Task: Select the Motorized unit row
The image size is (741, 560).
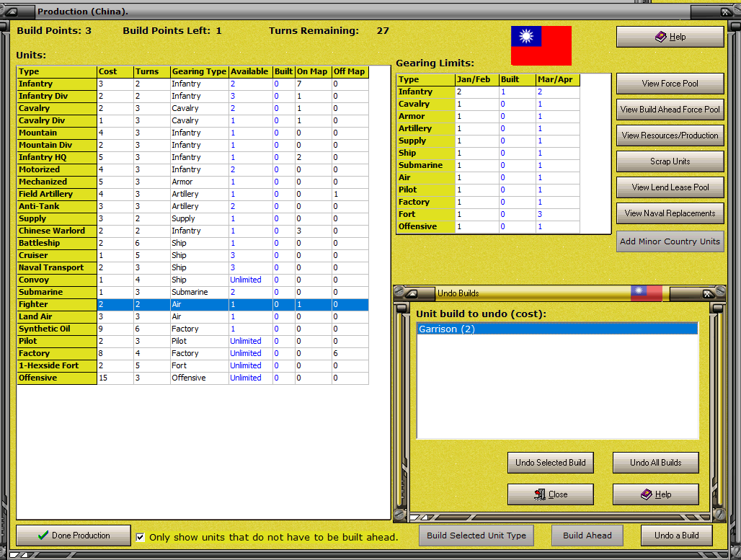Action: tap(192, 169)
